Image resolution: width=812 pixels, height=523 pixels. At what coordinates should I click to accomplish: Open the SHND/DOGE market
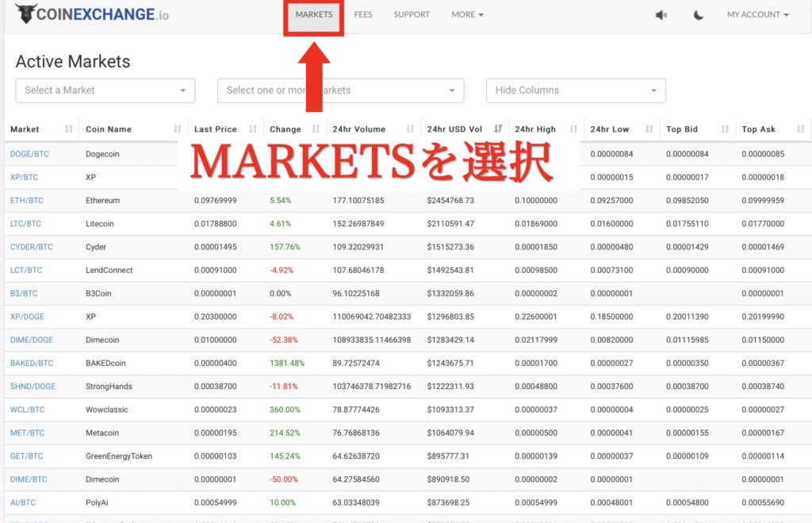pos(33,386)
